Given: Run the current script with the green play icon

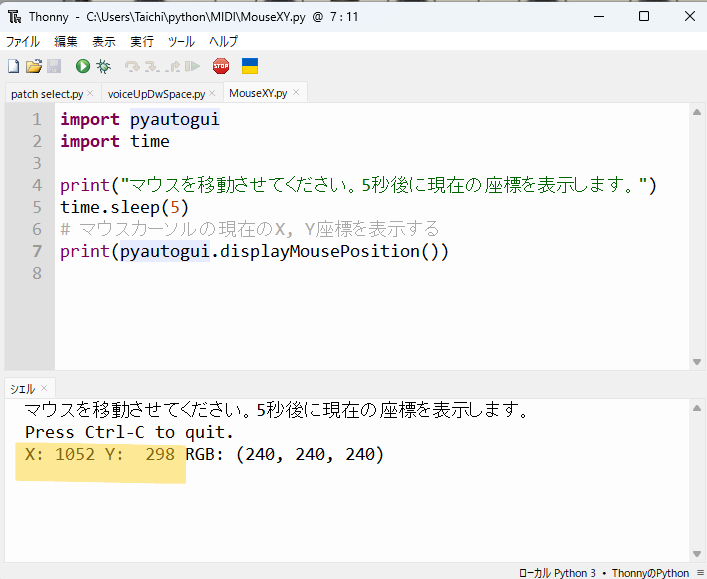Looking at the screenshot, I should [82, 66].
